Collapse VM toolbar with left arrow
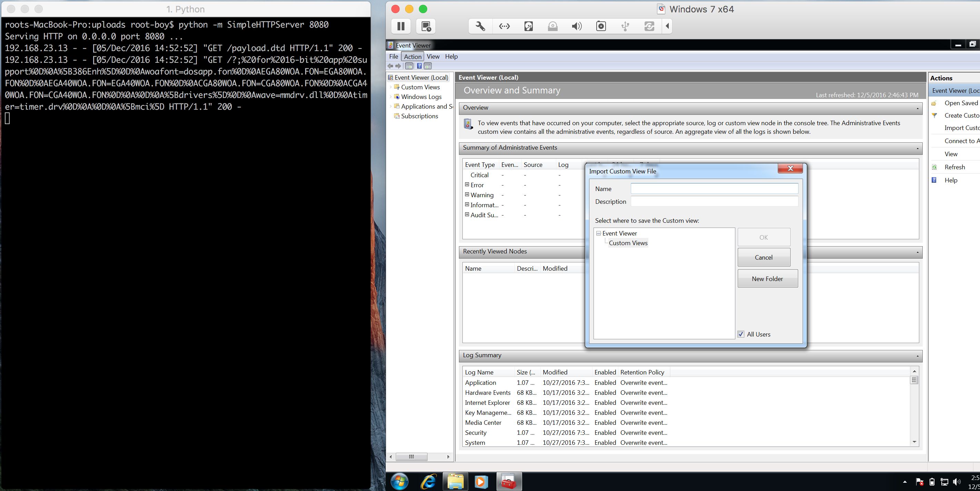This screenshot has height=491, width=980. [667, 26]
